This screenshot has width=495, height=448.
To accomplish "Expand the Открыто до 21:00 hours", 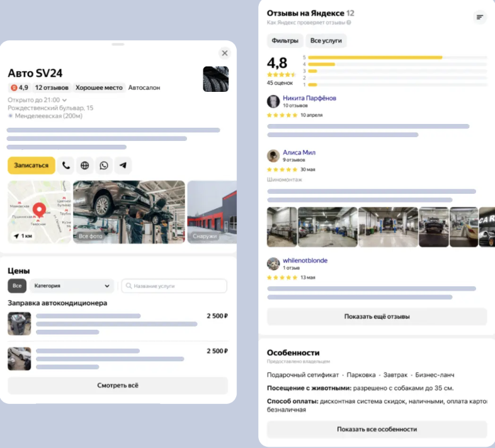I will pyautogui.click(x=37, y=100).
